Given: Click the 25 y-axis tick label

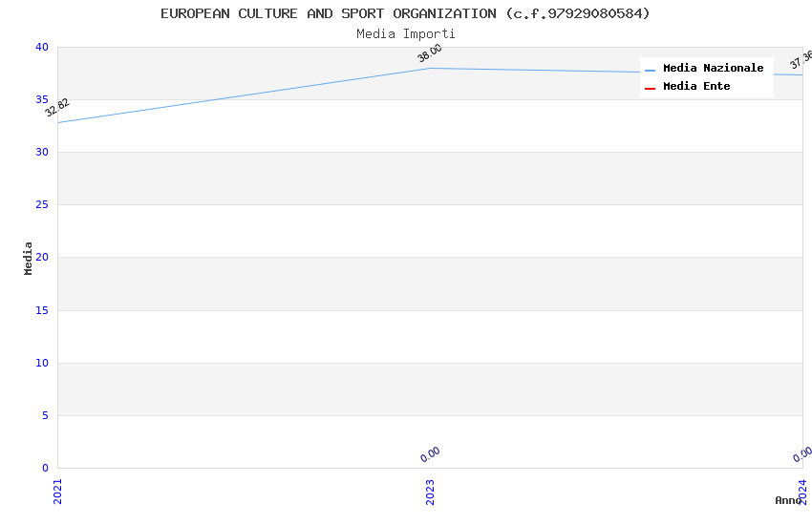Looking at the screenshot, I should pos(42,205).
